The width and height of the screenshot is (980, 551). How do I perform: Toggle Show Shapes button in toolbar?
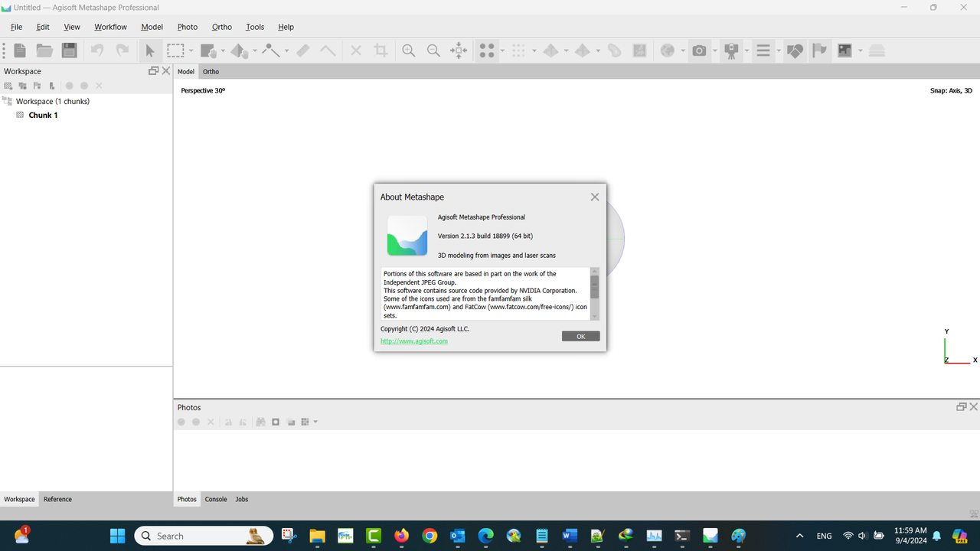point(795,51)
